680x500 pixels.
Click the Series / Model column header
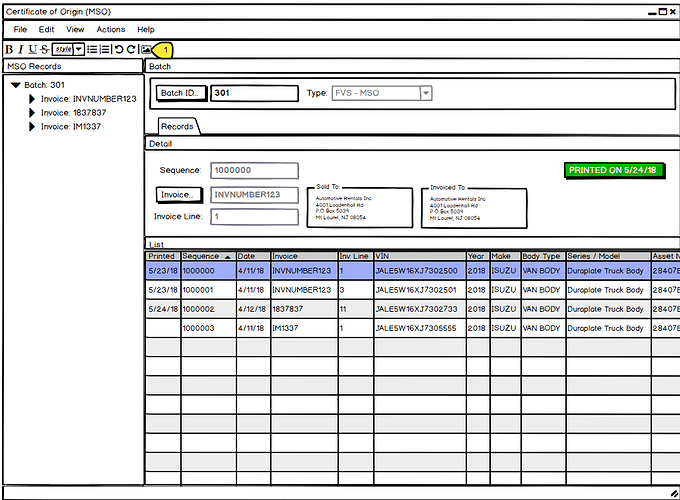(608, 256)
